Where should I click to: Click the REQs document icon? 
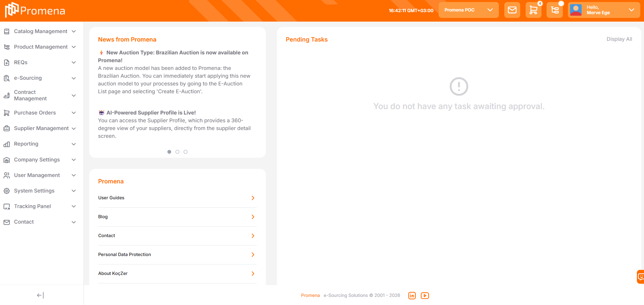click(7, 62)
